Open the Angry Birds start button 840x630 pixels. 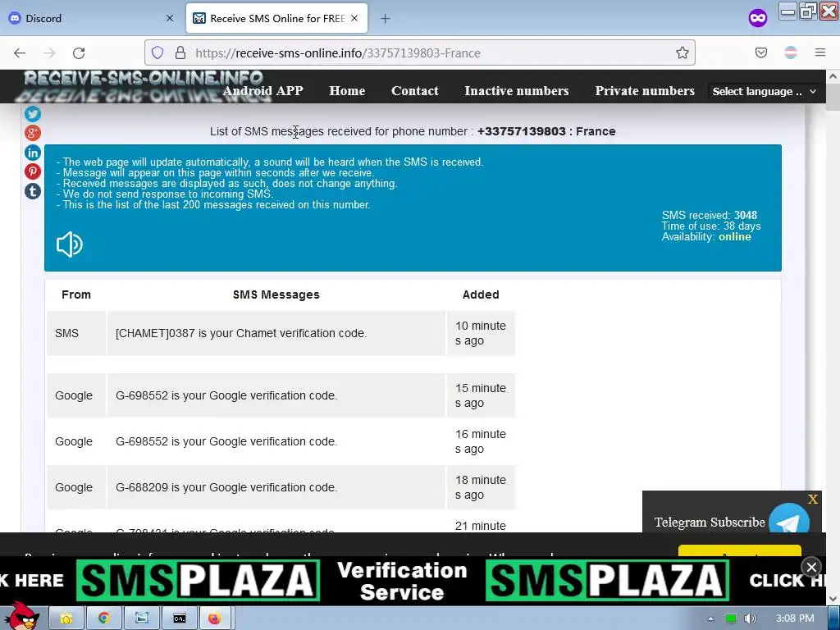(21, 616)
